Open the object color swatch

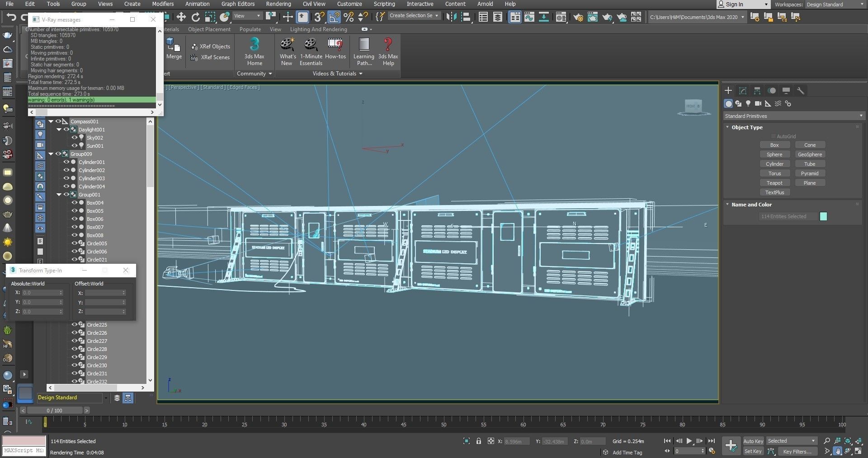pos(823,216)
